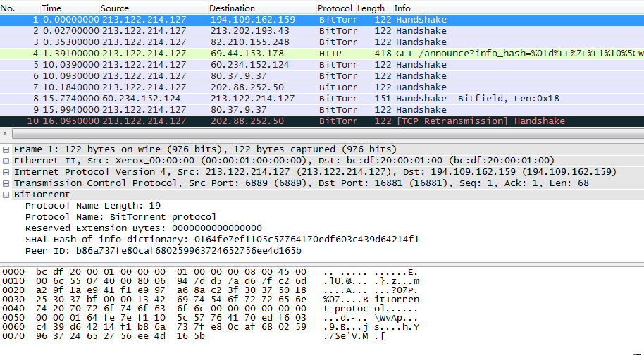Image resolution: width=644 pixels, height=358 pixels.
Task: Click the hex dump row at offset 0050
Action: 209,318
